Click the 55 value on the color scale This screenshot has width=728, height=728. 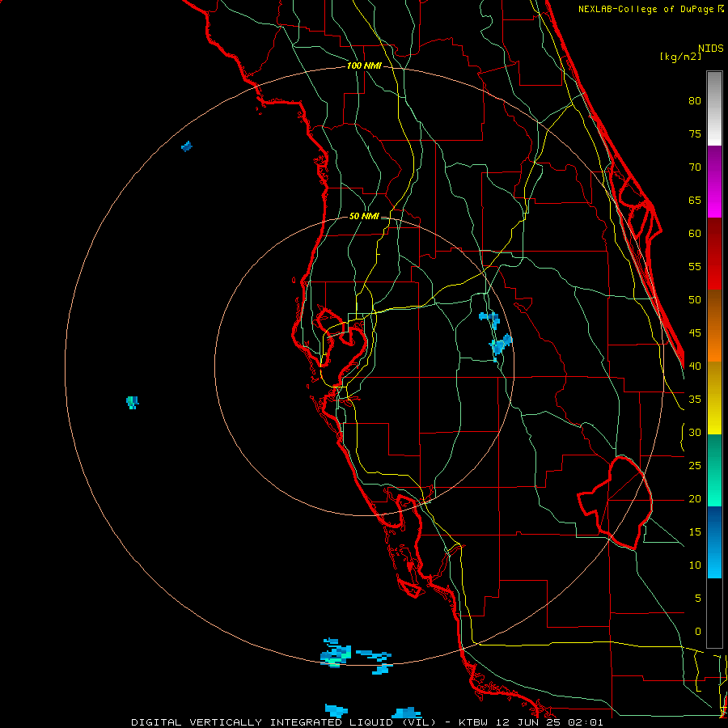[695, 267]
